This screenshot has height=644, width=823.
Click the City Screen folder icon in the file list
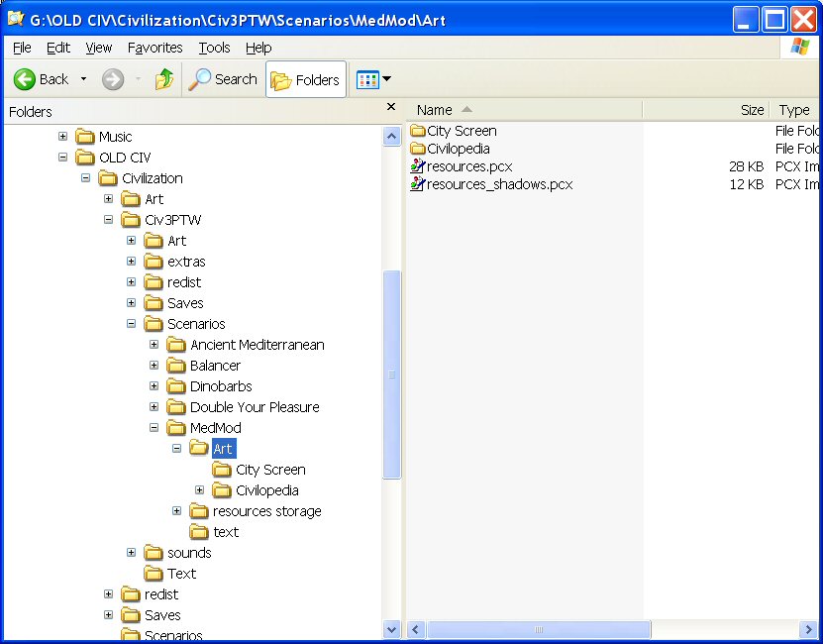pyautogui.click(x=418, y=131)
